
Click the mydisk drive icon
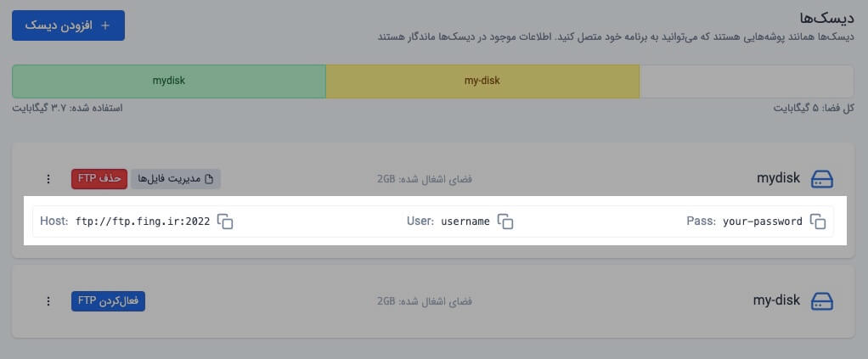pyautogui.click(x=822, y=179)
